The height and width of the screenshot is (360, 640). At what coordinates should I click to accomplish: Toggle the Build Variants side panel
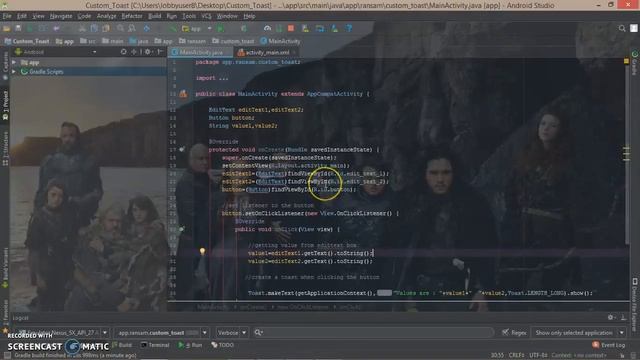5,267
